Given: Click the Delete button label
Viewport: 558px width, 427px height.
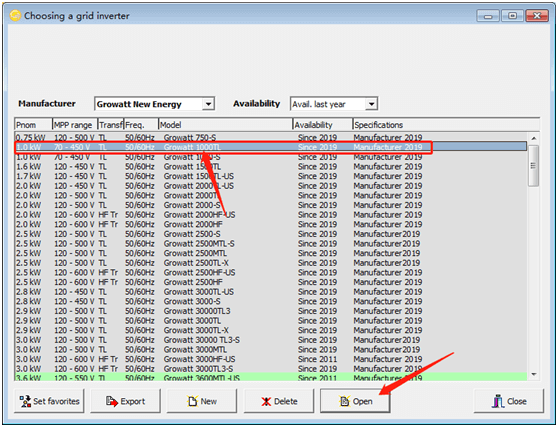Looking at the screenshot, I should [286, 401].
